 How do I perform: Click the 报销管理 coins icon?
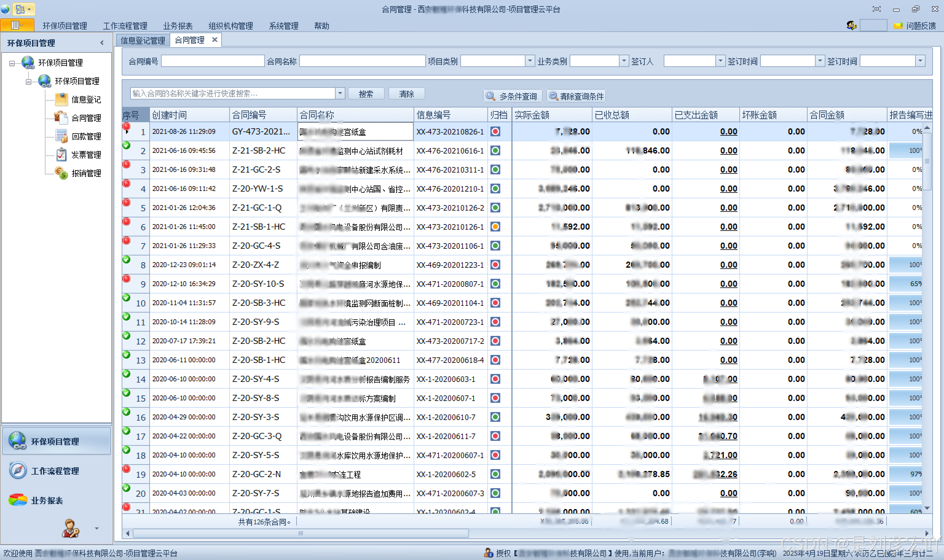61,173
